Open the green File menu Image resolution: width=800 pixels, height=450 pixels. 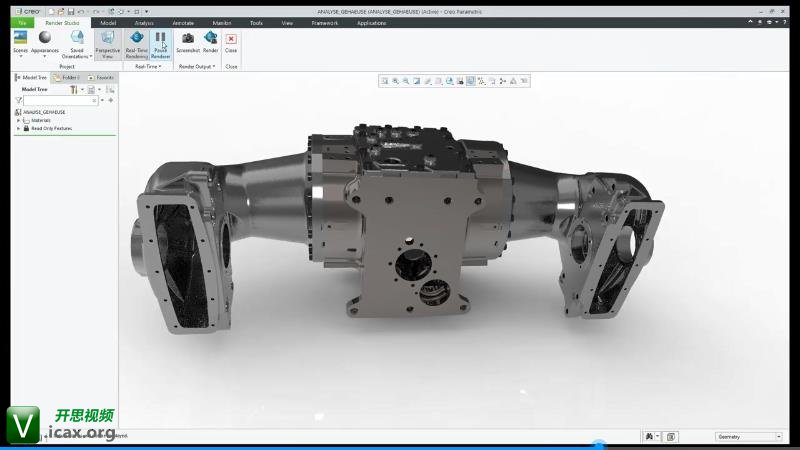tap(21, 22)
